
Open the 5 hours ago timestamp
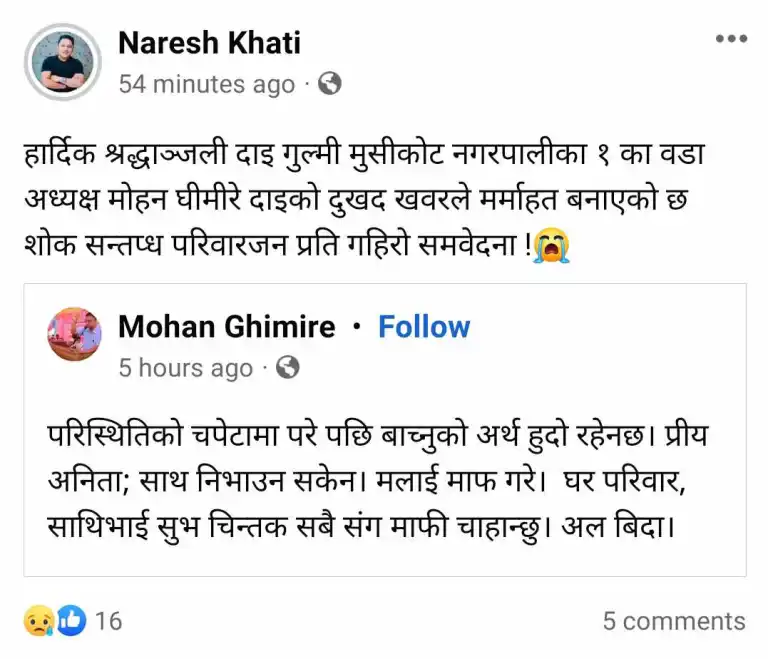[185, 368]
